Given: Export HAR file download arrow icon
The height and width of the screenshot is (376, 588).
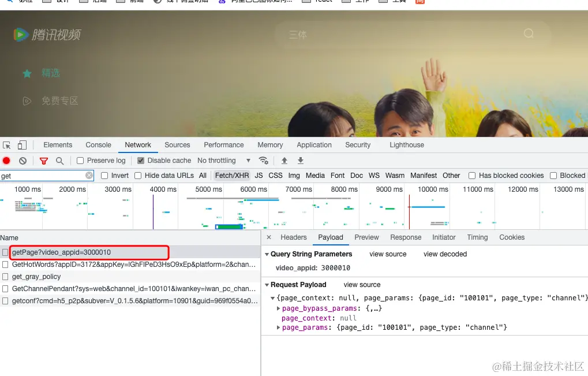Looking at the screenshot, I should tap(301, 161).
